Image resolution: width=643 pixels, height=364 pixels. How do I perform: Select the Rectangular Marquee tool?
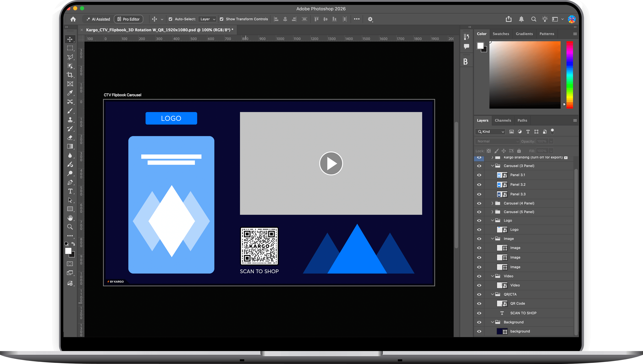coord(70,48)
